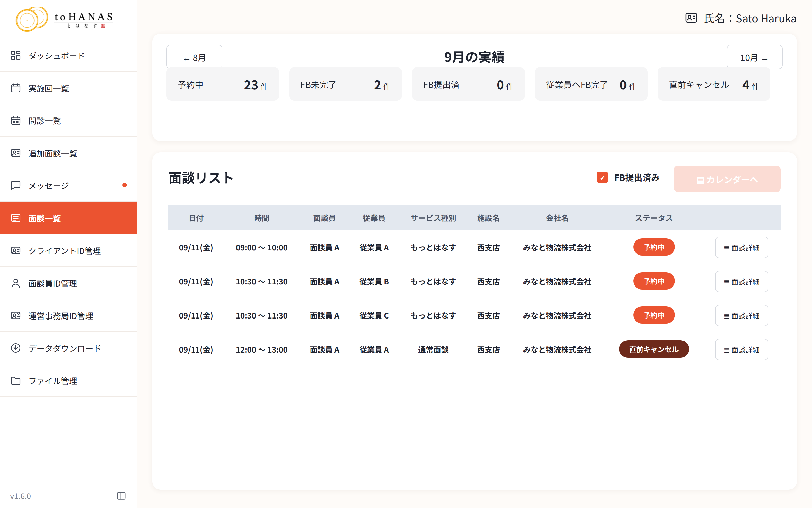Click the 実施回一覧 calendar icon

(x=15, y=88)
